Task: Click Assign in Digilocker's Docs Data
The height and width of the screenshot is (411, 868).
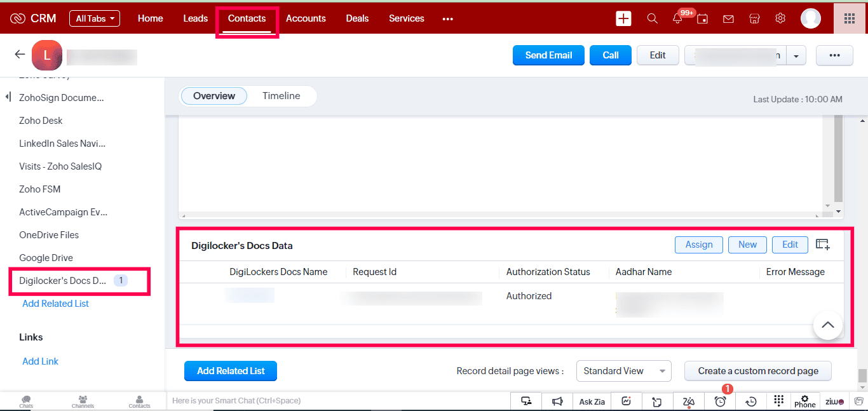Action: click(699, 245)
